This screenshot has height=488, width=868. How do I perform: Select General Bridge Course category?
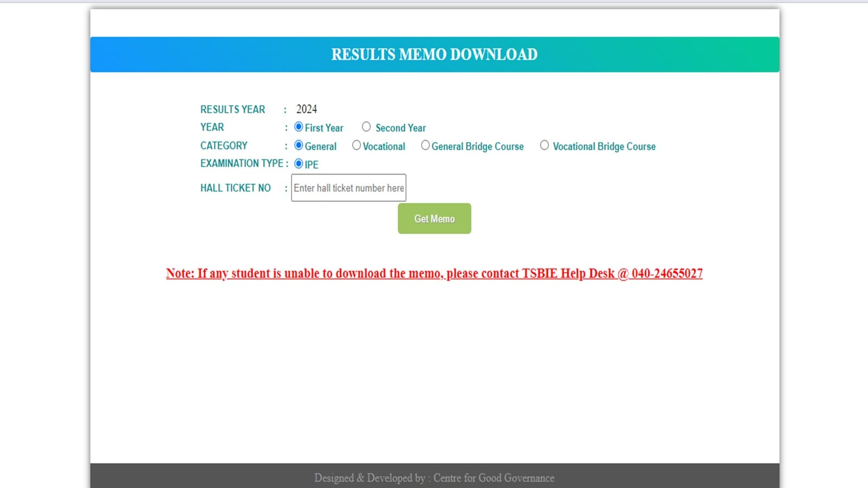425,145
